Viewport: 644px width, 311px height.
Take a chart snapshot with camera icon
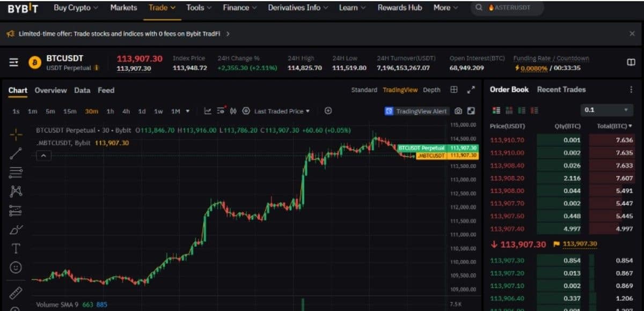(458, 111)
